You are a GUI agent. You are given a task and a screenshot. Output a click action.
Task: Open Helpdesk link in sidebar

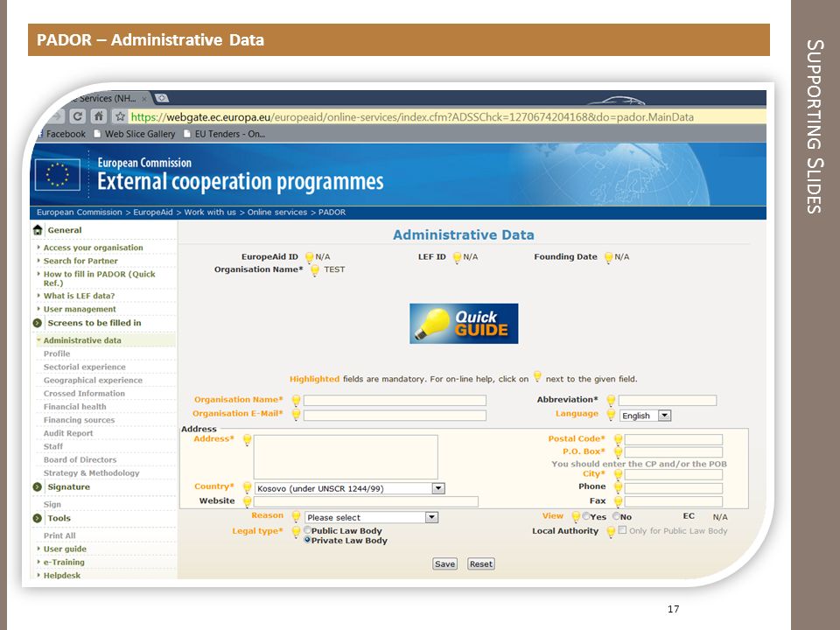[x=62, y=575]
